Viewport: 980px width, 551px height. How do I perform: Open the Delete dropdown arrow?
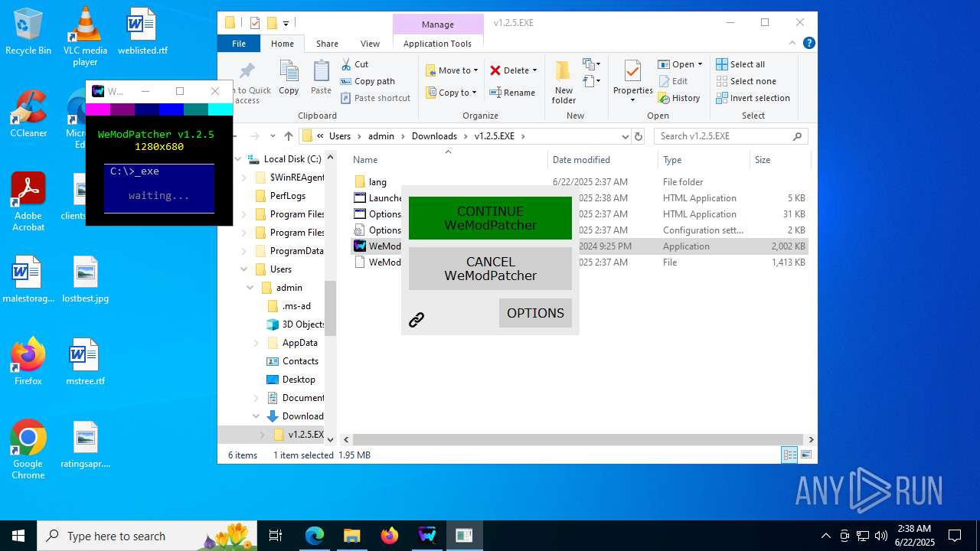(534, 70)
